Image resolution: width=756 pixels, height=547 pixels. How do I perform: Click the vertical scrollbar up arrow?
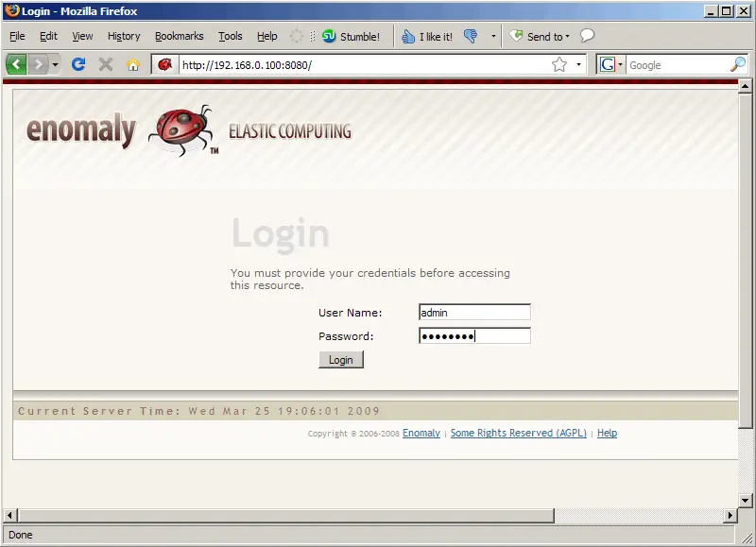tap(745, 87)
